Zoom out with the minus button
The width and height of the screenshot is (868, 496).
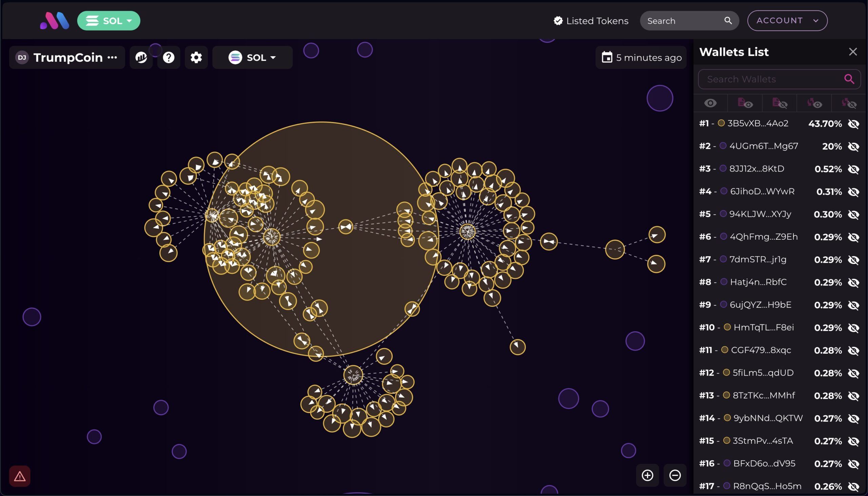675,475
